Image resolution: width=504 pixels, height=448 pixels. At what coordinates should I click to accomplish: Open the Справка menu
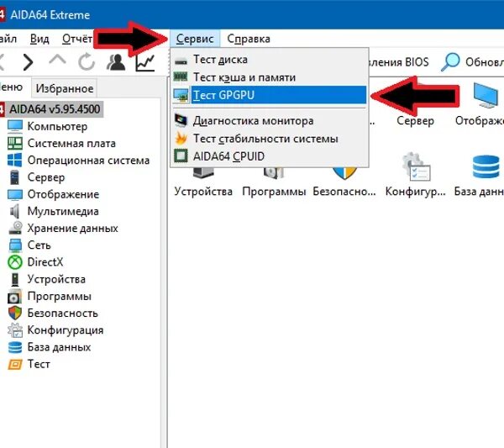pos(249,39)
